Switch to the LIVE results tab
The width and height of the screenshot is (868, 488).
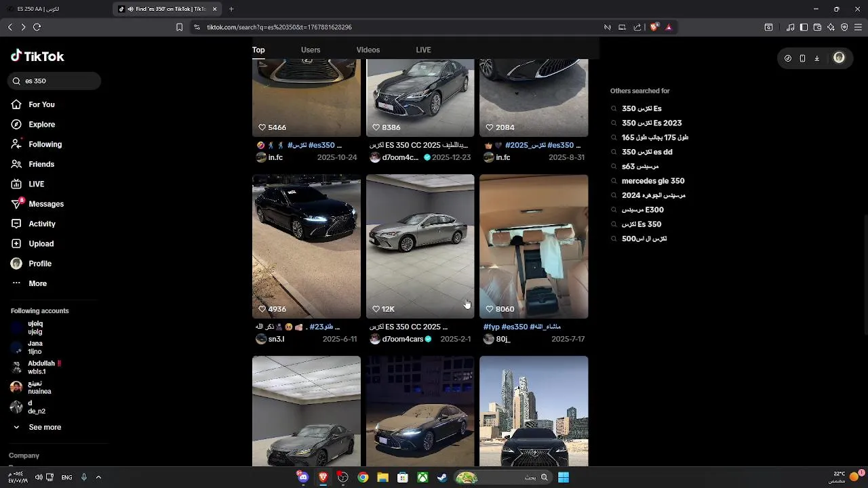tap(423, 49)
